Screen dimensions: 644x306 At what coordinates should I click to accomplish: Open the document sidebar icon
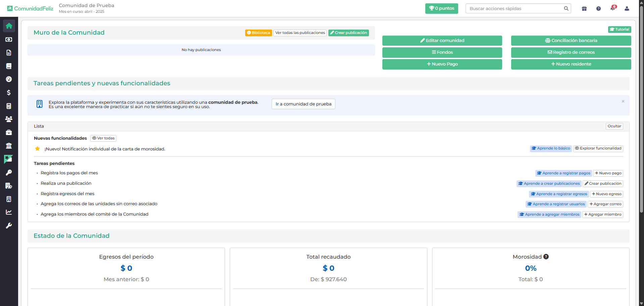tap(9, 53)
